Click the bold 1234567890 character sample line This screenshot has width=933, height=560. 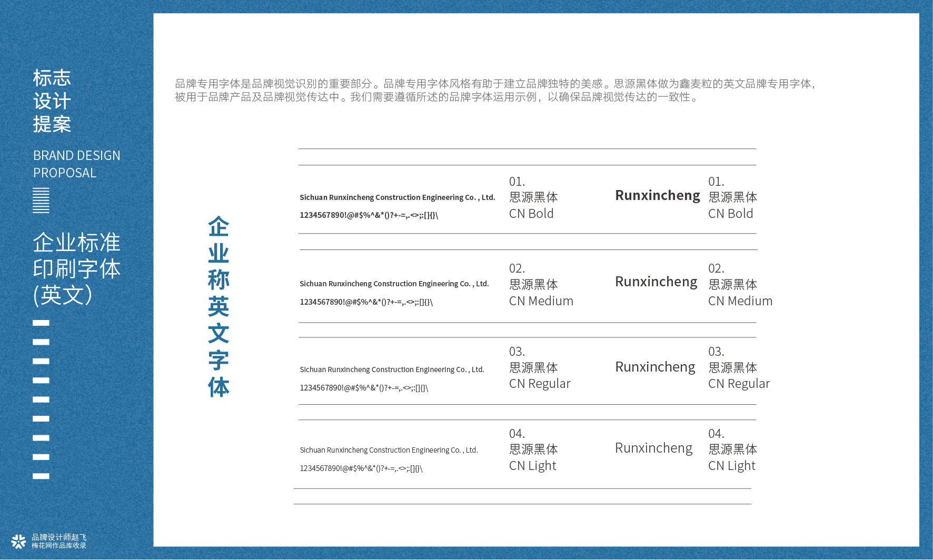(369, 215)
